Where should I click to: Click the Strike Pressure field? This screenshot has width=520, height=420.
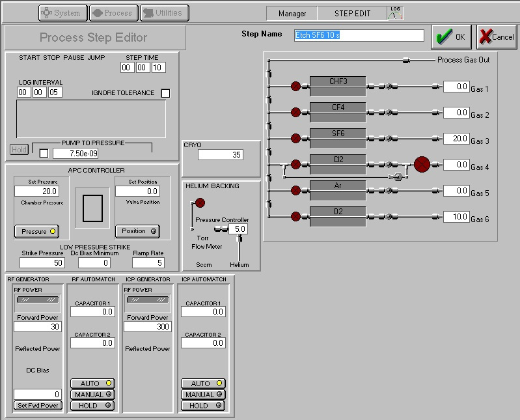pyautogui.click(x=42, y=263)
